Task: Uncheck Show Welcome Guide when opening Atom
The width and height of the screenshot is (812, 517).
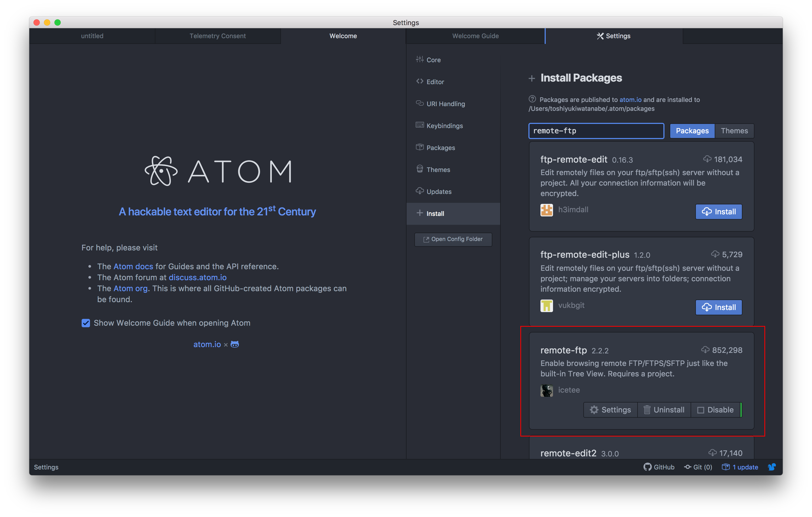Action: 86,323
